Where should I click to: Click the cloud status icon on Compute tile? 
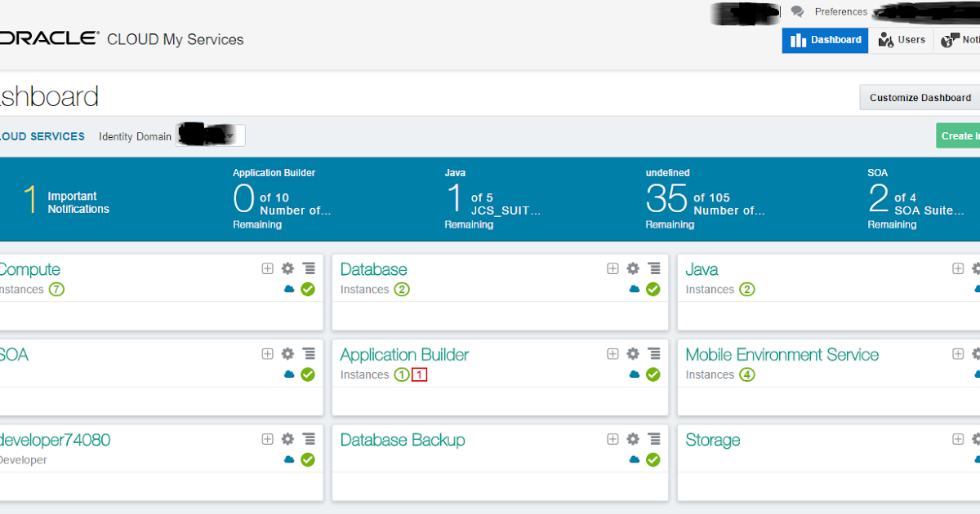[287, 289]
